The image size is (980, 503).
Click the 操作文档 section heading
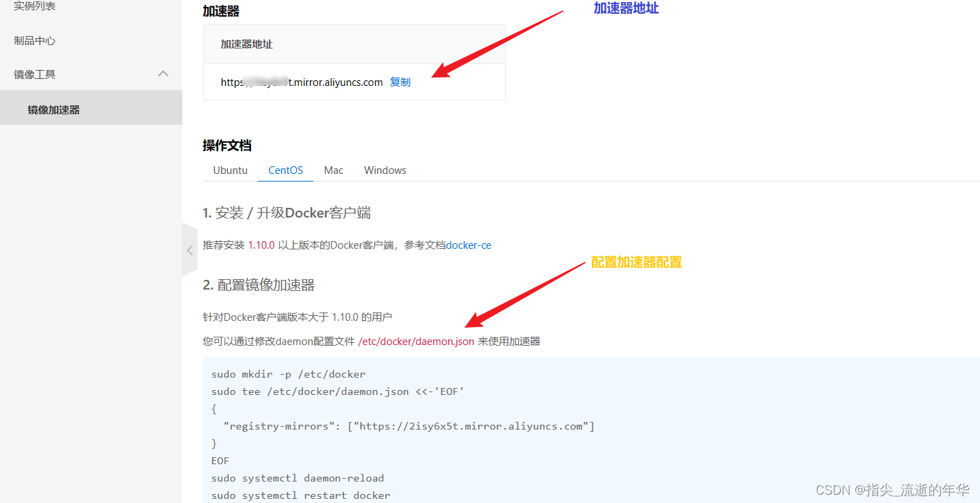pos(227,145)
